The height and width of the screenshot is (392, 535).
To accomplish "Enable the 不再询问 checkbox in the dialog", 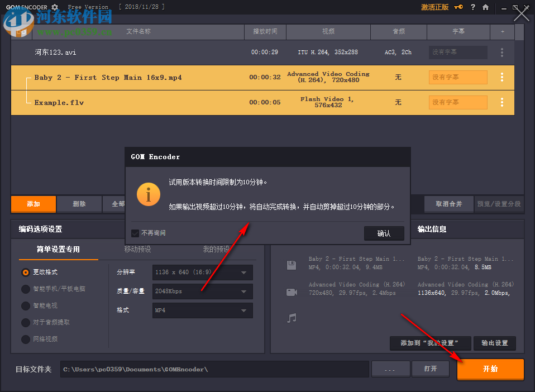I will tap(136, 234).
